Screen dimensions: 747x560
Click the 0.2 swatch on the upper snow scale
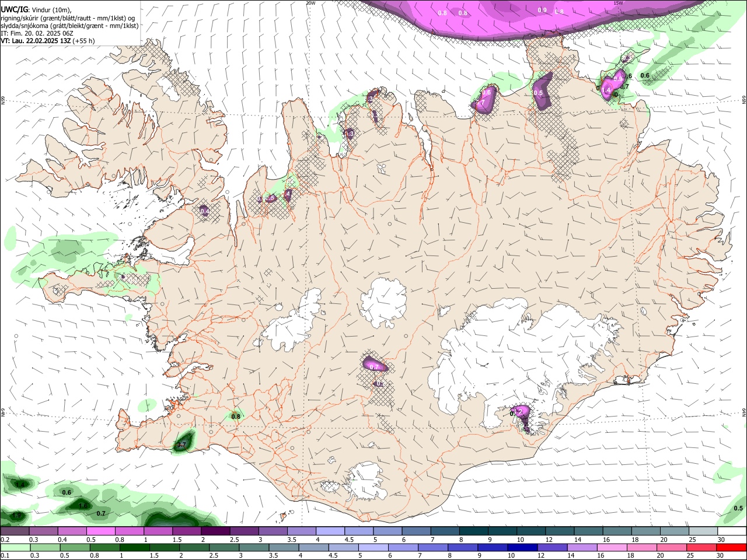15,531
